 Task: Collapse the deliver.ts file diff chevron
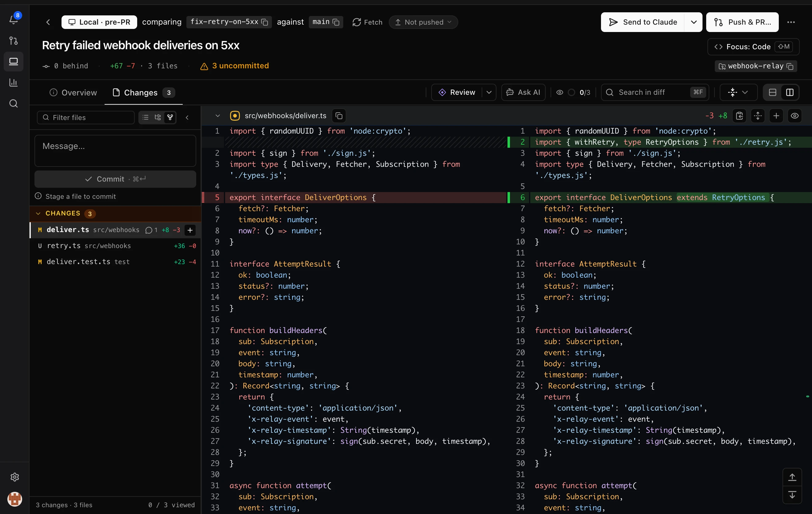point(217,116)
